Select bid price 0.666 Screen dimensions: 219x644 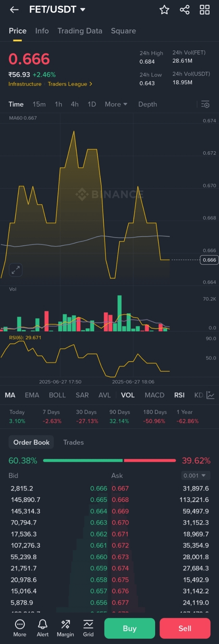coord(99,488)
